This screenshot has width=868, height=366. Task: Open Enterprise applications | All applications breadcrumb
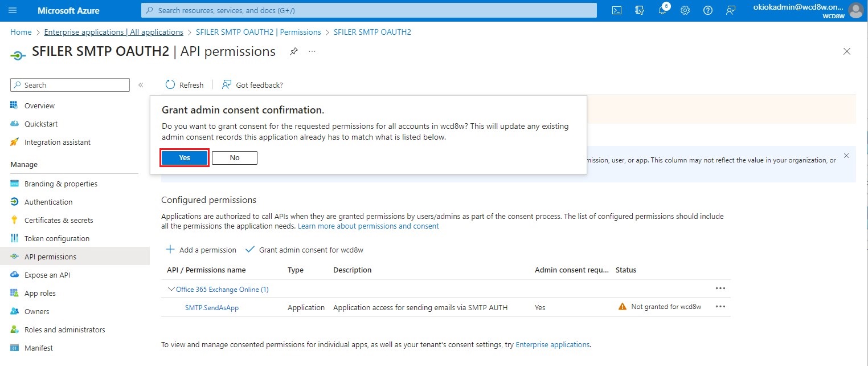114,32
